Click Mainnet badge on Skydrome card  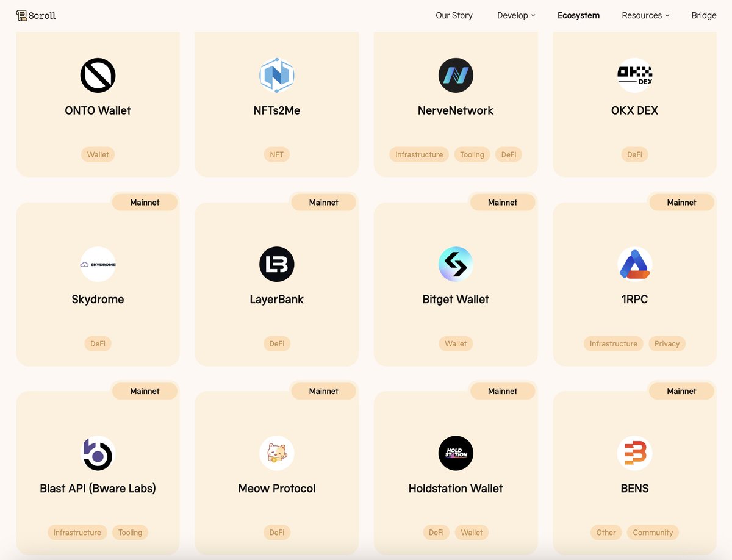tap(145, 203)
